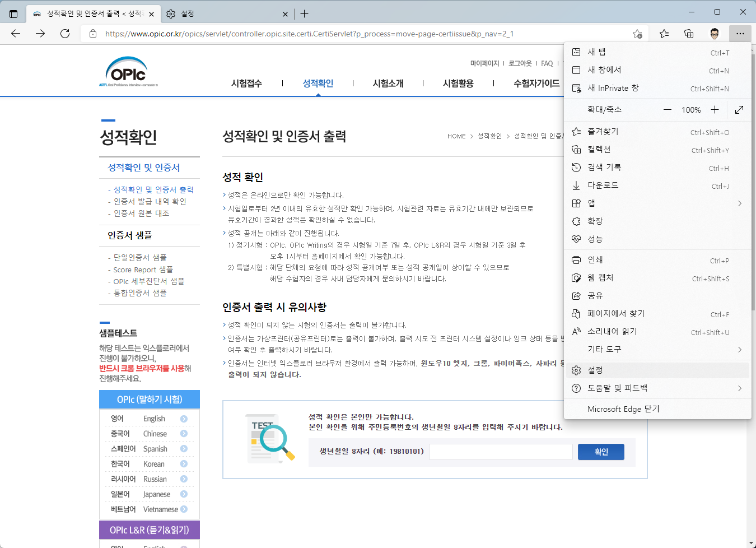Click the 마이페이지 link
The width and height of the screenshot is (756, 548).
point(484,63)
